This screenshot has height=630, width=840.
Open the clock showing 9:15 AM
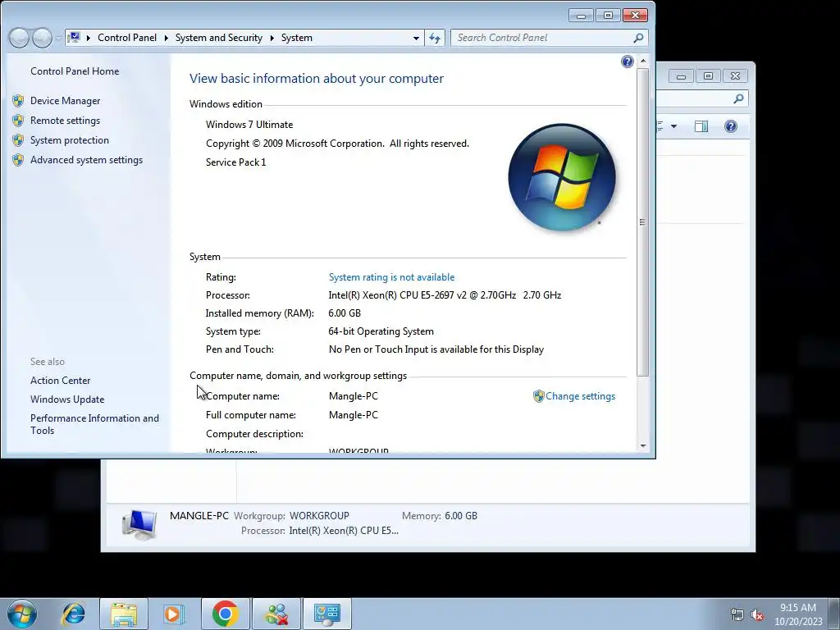[798, 614]
